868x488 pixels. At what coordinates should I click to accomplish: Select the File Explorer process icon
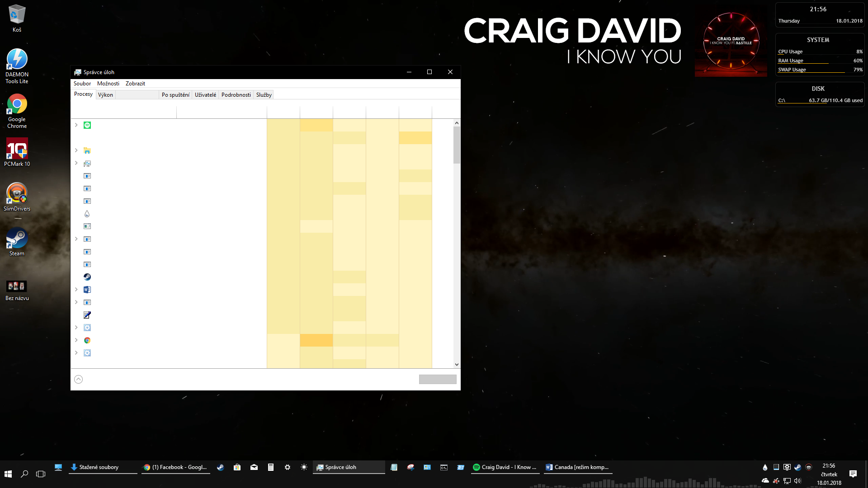coord(87,150)
